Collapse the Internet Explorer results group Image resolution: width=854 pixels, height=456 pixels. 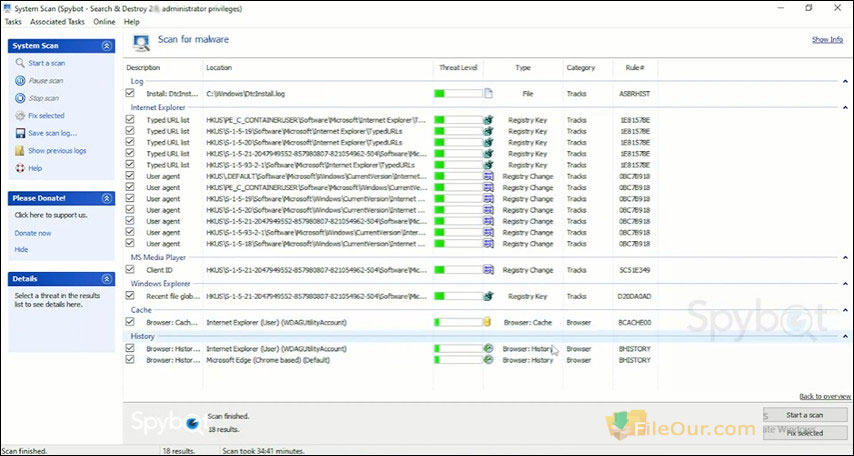tap(845, 108)
